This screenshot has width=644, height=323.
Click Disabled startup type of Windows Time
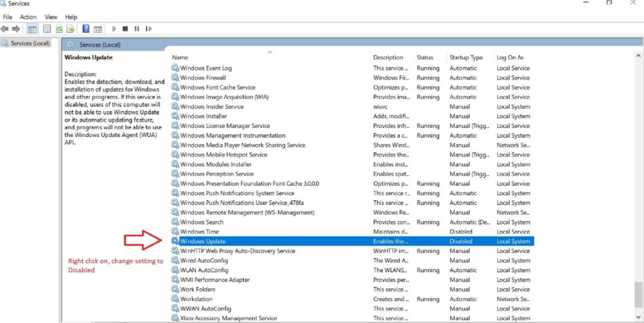click(x=461, y=232)
